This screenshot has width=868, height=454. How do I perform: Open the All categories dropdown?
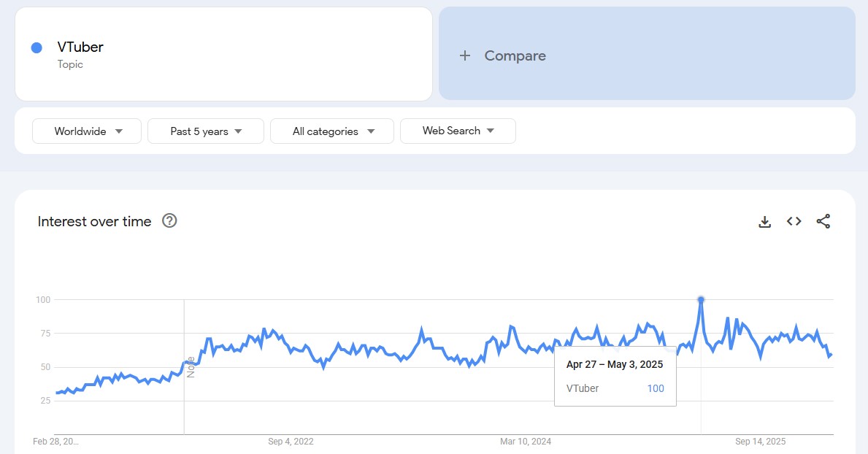pyautogui.click(x=332, y=131)
